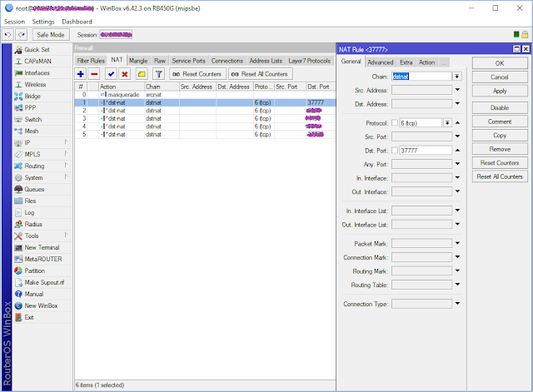533x392 pixels.
Task: Click the redo arrow icon in toolbar
Action: 22,35
